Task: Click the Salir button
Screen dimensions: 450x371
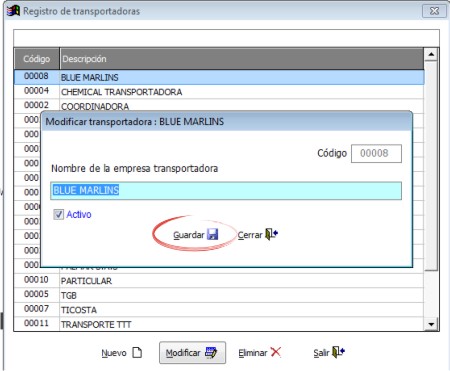Action: point(329,352)
